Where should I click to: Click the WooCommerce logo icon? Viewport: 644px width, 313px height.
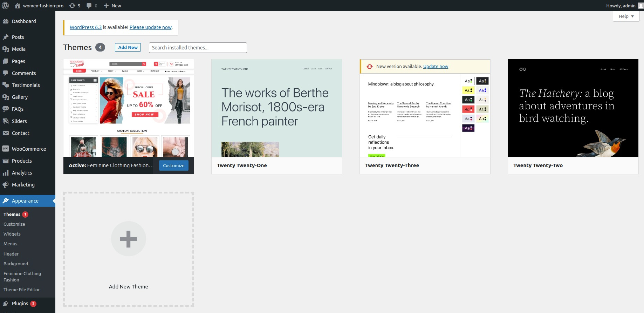[x=6, y=149]
